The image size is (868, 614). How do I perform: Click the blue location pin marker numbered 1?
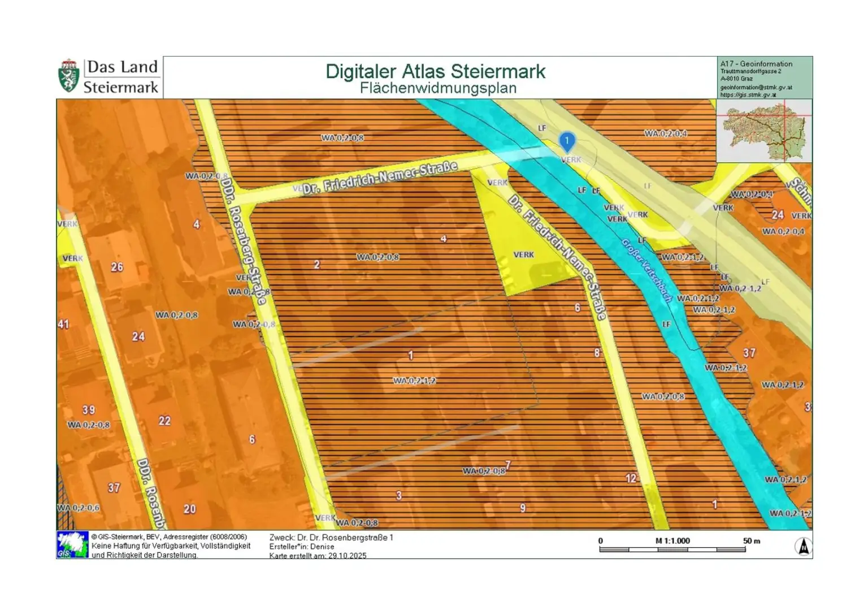567,141
